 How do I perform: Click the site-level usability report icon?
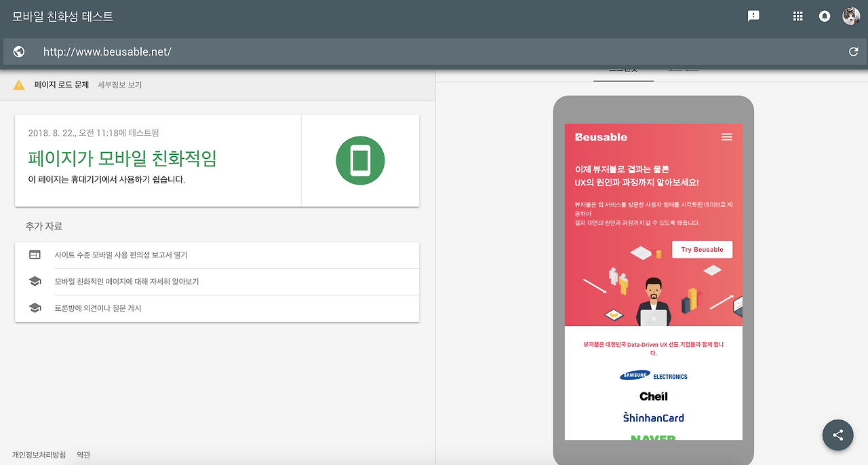click(35, 255)
